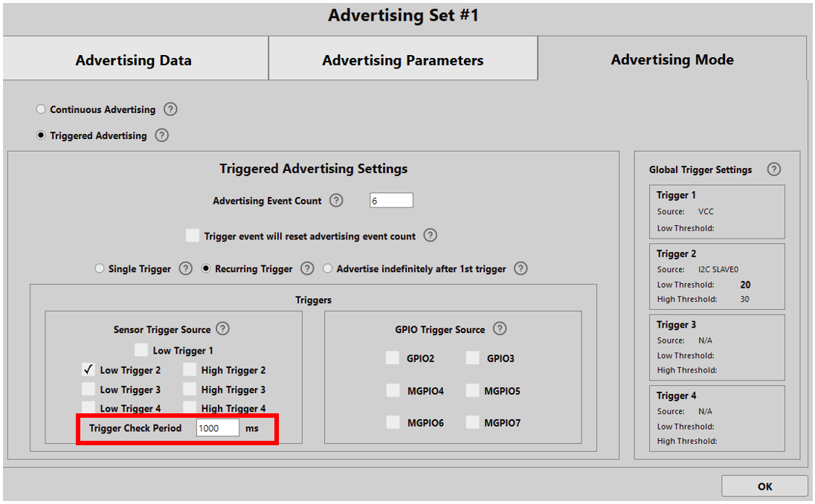
Task: Click Global Trigger Settings help icon
Action: (773, 169)
